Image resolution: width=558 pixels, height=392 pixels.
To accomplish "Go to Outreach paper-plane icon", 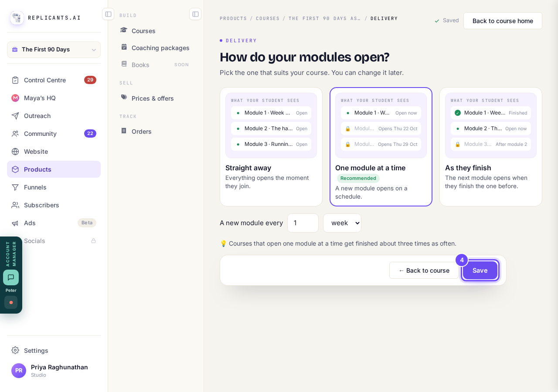I will coord(15,116).
